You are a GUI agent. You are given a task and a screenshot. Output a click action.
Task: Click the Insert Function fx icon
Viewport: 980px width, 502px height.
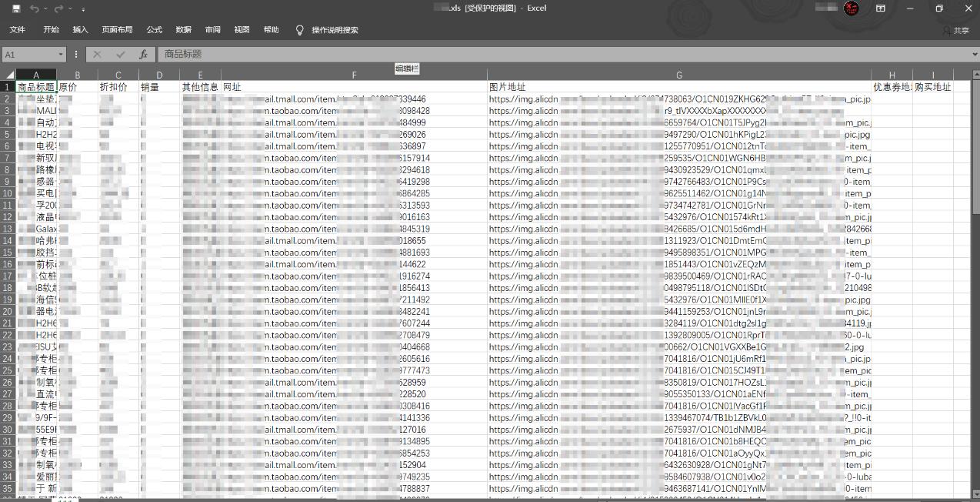pyautogui.click(x=143, y=55)
